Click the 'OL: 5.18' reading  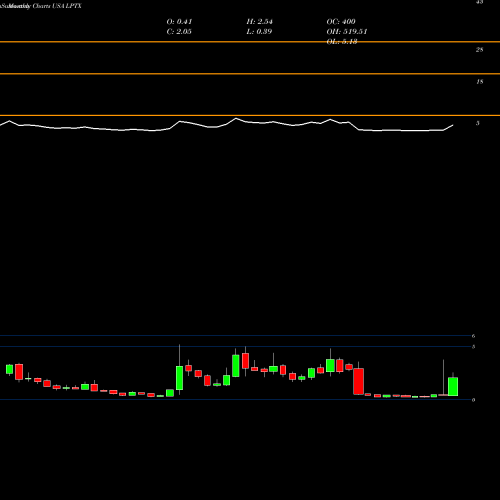pyautogui.click(x=342, y=42)
